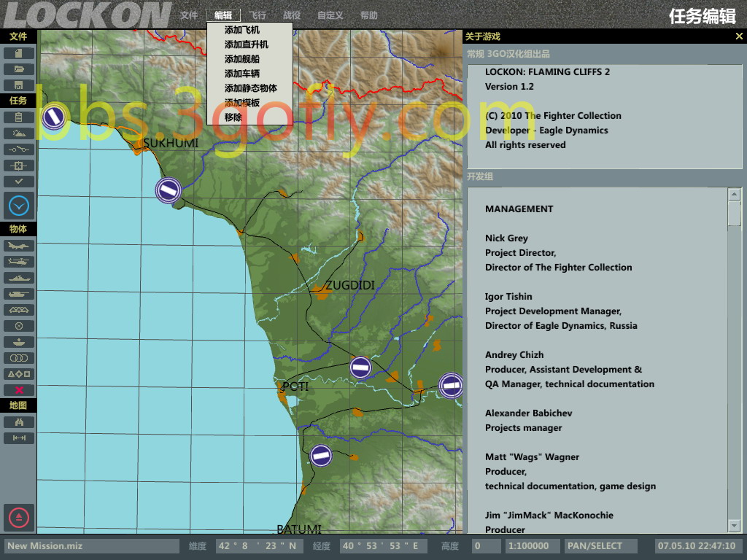Close the 关于游戏 about panel
Viewport: 747px width, 560px height.
click(739, 36)
